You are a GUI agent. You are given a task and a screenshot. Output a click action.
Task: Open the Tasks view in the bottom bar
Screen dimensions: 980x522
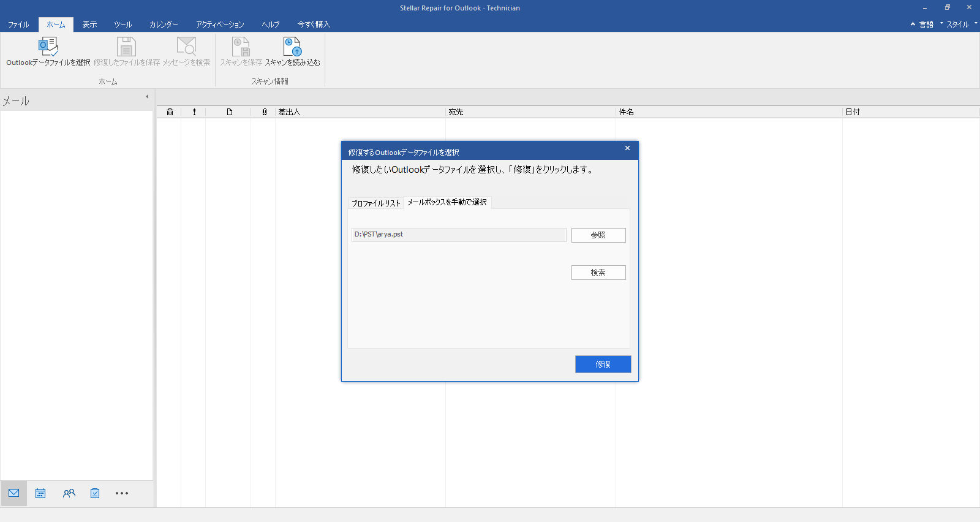point(95,493)
